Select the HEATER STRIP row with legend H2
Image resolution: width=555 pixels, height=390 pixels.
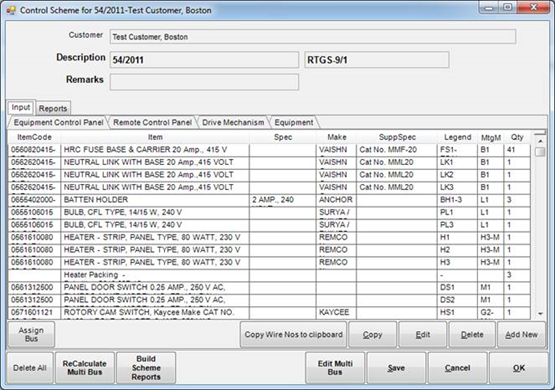pos(269,250)
